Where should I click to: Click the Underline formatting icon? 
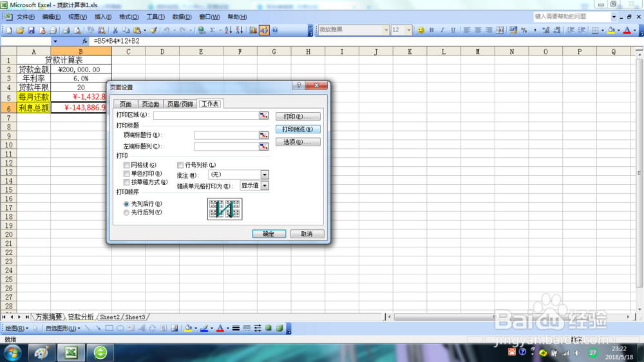coord(453,30)
